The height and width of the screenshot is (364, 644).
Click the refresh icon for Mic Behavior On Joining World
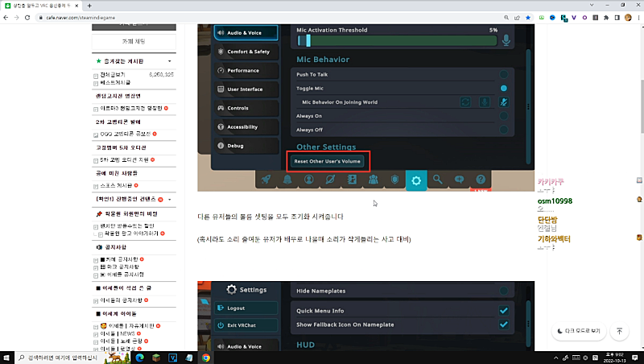point(465,102)
